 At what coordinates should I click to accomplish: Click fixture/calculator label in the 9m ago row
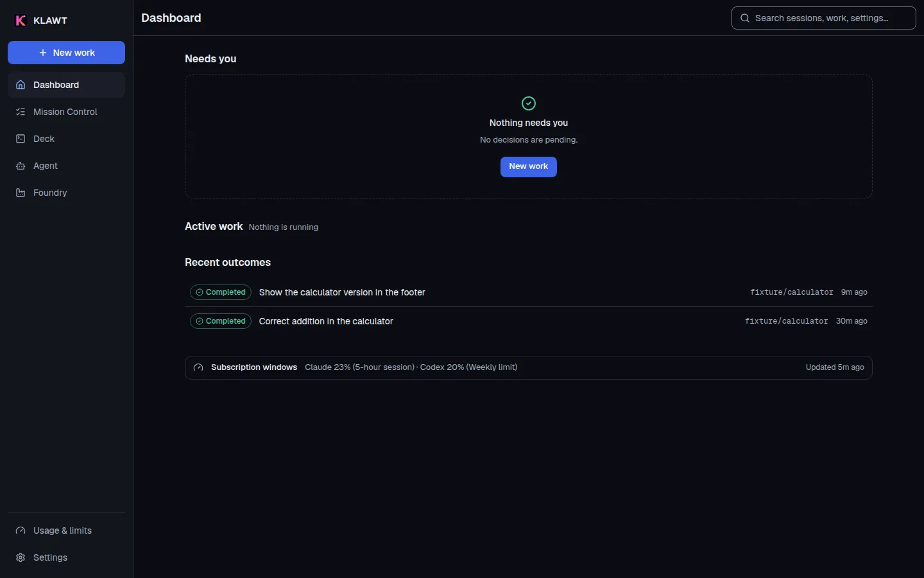tap(792, 292)
